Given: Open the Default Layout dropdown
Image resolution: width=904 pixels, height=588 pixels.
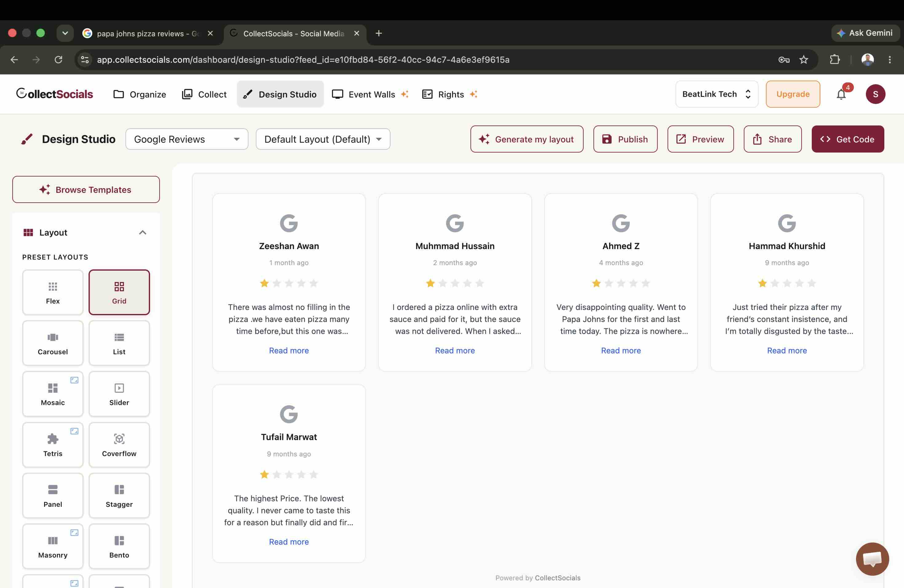Looking at the screenshot, I should pyautogui.click(x=323, y=139).
